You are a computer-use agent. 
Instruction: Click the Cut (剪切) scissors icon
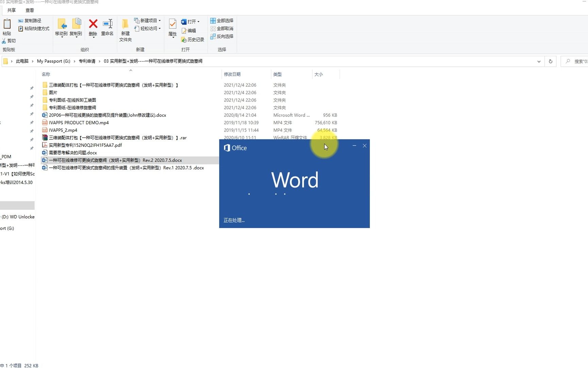click(x=4, y=41)
